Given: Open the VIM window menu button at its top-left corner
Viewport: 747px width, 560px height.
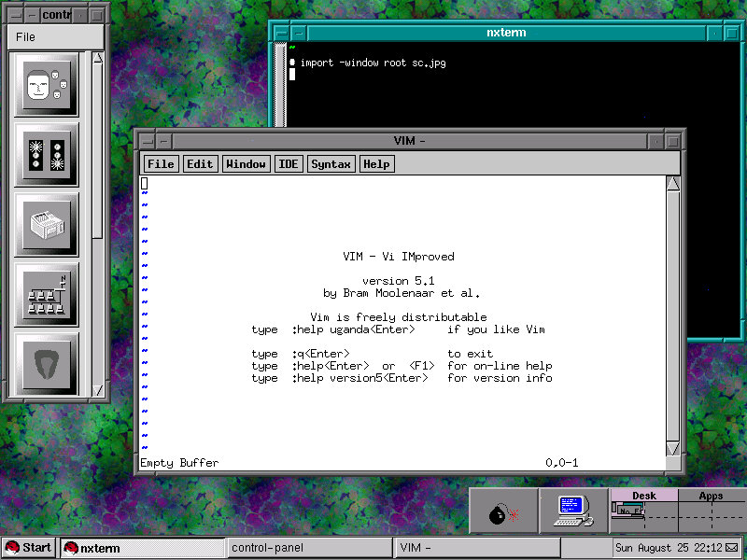Looking at the screenshot, I should [x=148, y=142].
